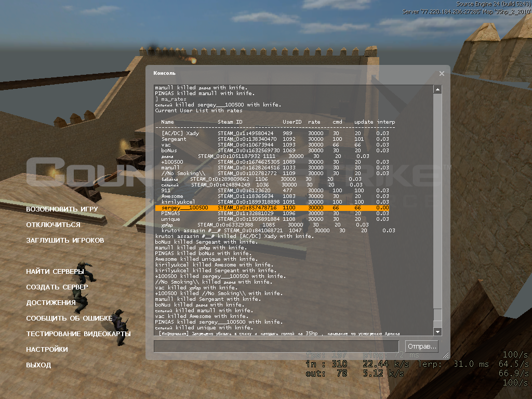Click the console scroll up arrow

(x=437, y=89)
